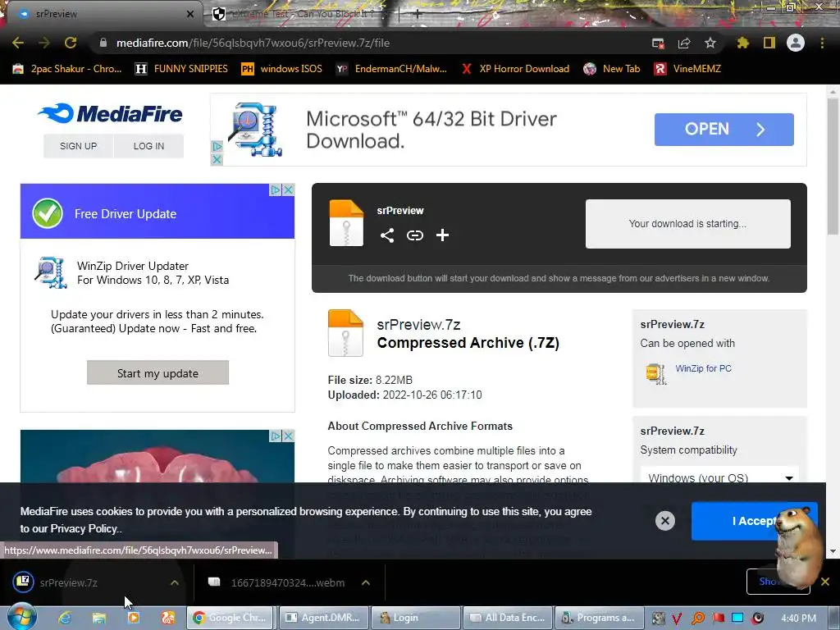Expand the .webm download options arrow

pos(365,582)
